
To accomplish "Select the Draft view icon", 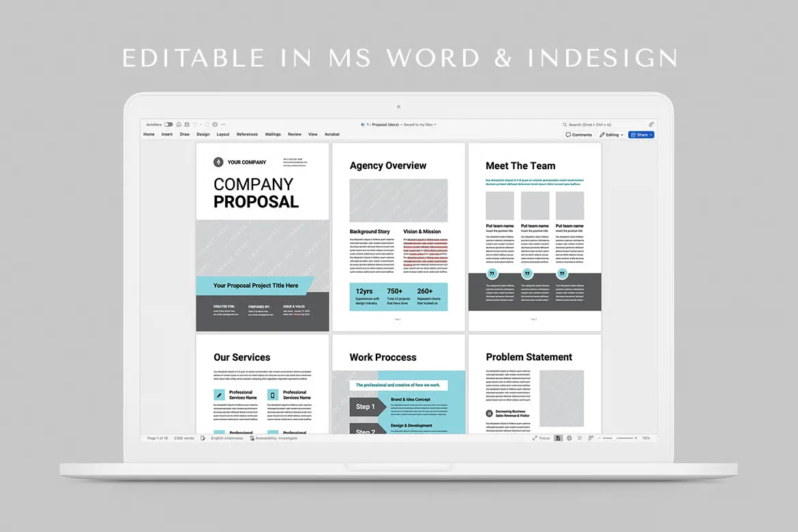I will (591, 439).
